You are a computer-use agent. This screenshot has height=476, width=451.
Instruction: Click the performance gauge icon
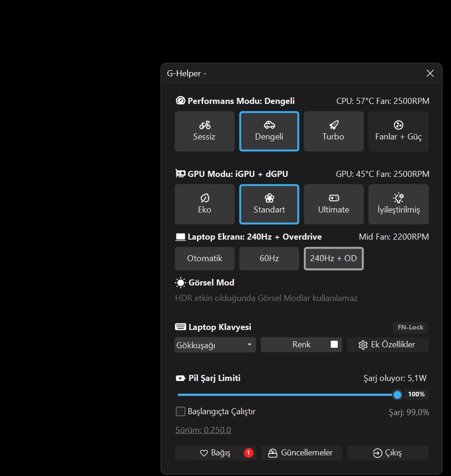click(180, 101)
